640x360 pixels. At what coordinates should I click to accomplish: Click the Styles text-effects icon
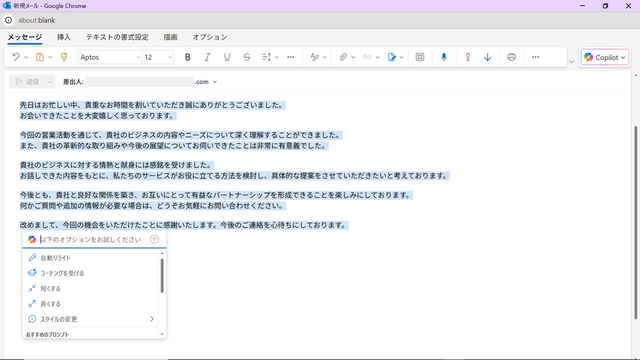[314, 57]
